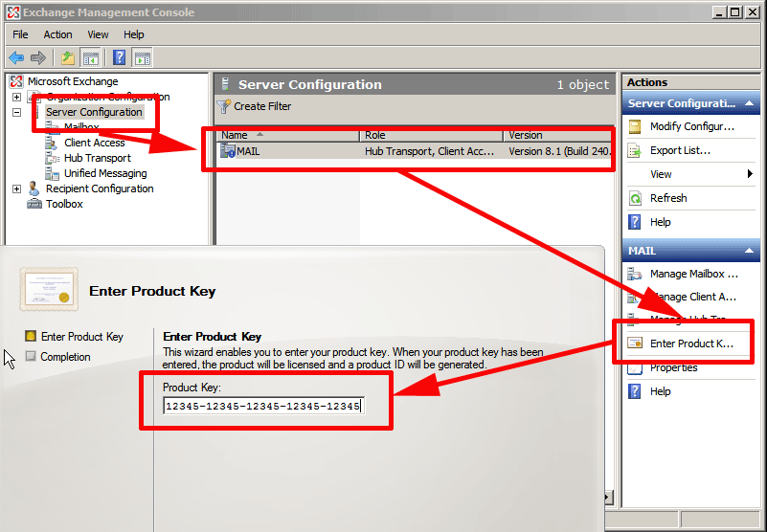767x532 pixels.
Task: Click the Product Key input field
Action: coord(263,406)
